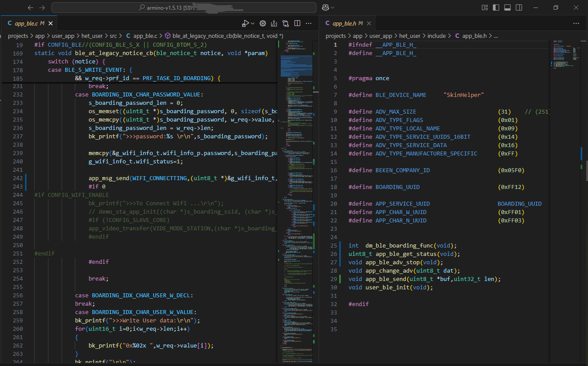588x366 pixels.
Task: Open 'user_app' breadcrumb in left editor
Action: (x=63, y=36)
